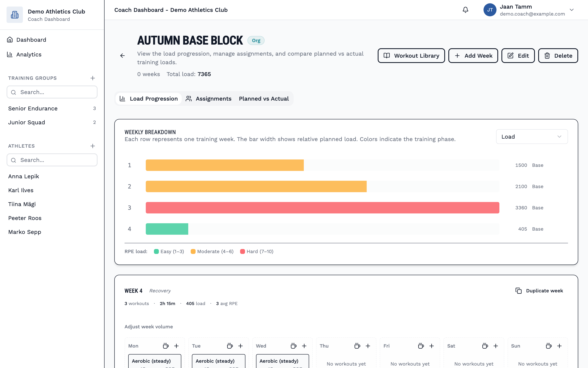Screen dimensions: 588x368
Task: Open athlete Tiina Mägi
Action: (52, 204)
